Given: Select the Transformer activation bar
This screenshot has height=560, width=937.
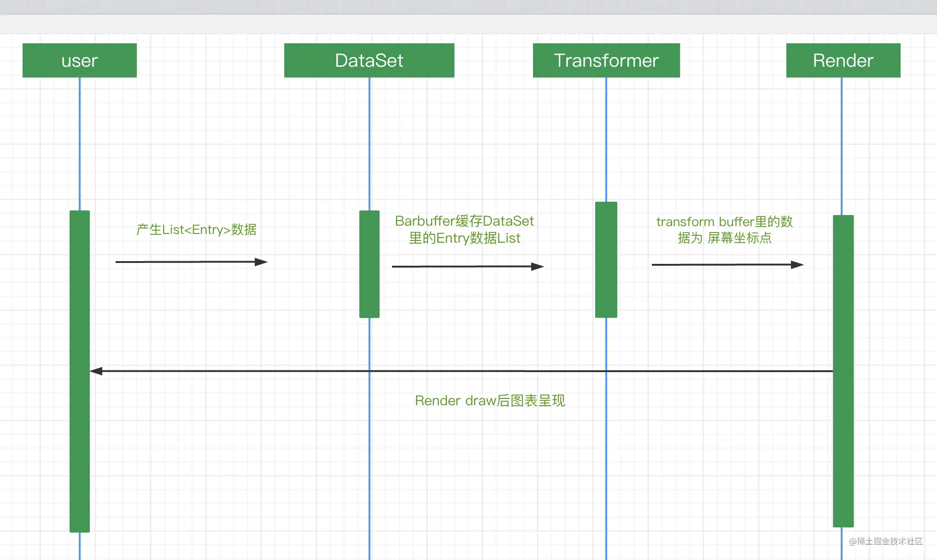Looking at the screenshot, I should (606, 260).
